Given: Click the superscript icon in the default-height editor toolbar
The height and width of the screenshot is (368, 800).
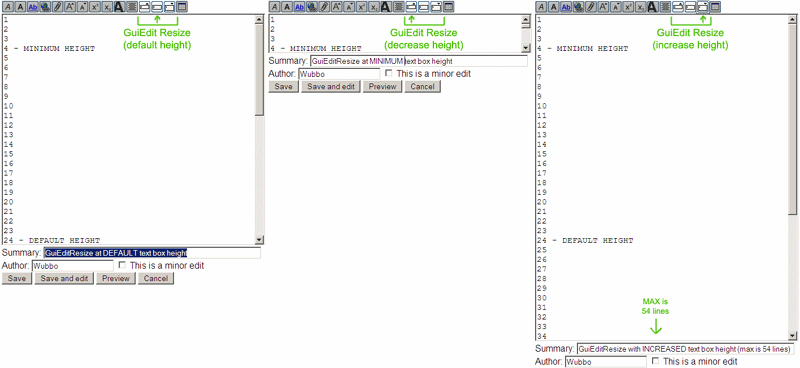Looking at the screenshot, I should (95, 7).
